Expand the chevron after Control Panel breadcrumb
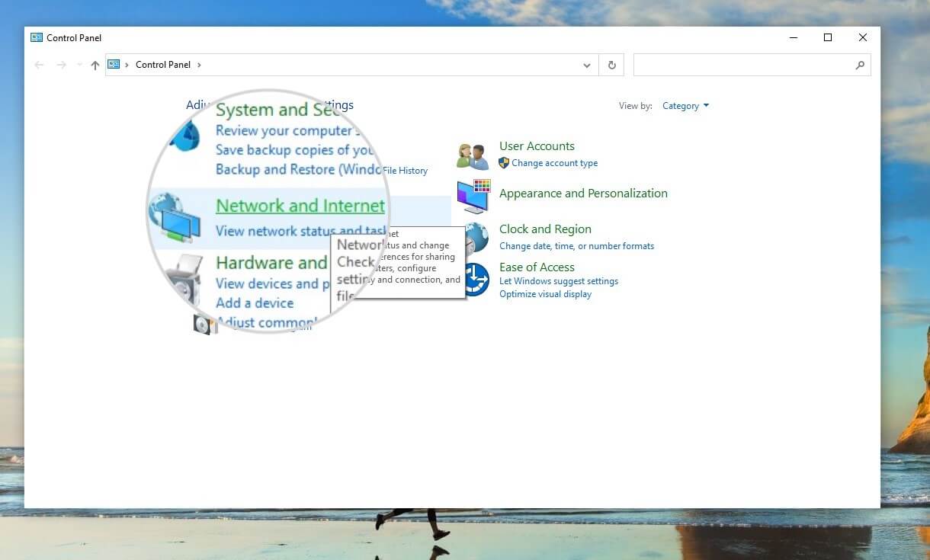The image size is (930, 560). 199,66
